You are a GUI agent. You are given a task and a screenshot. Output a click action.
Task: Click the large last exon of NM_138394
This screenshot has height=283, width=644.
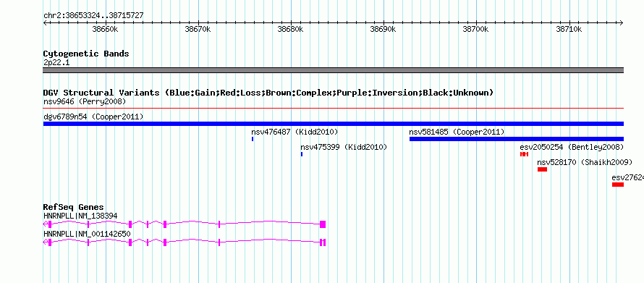click(x=323, y=224)
